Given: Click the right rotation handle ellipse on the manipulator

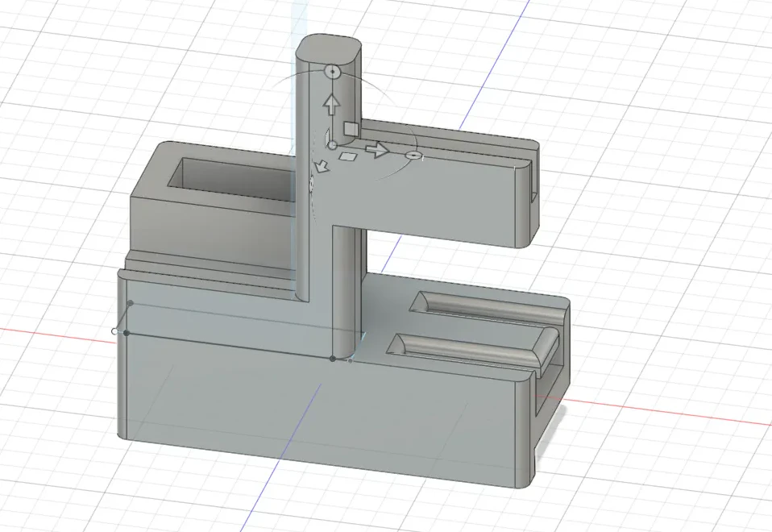Looking at the screenshot, I should tap(413, 156).
